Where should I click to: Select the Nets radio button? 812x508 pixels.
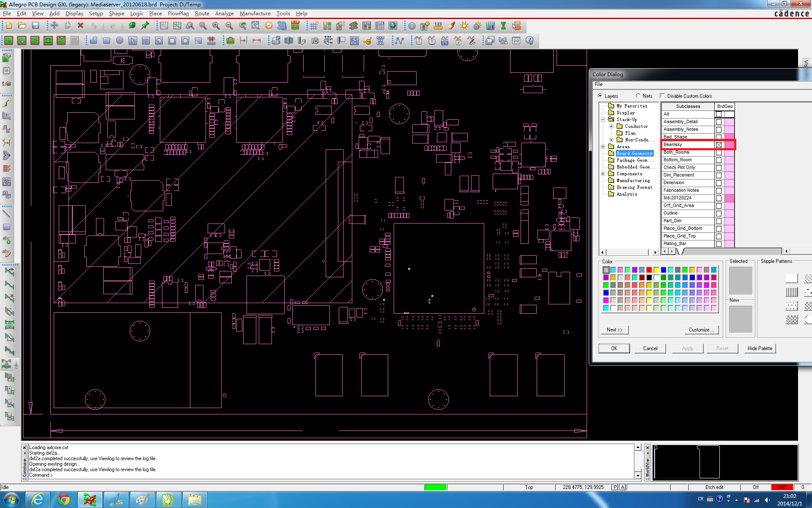[x=638, y=96]
